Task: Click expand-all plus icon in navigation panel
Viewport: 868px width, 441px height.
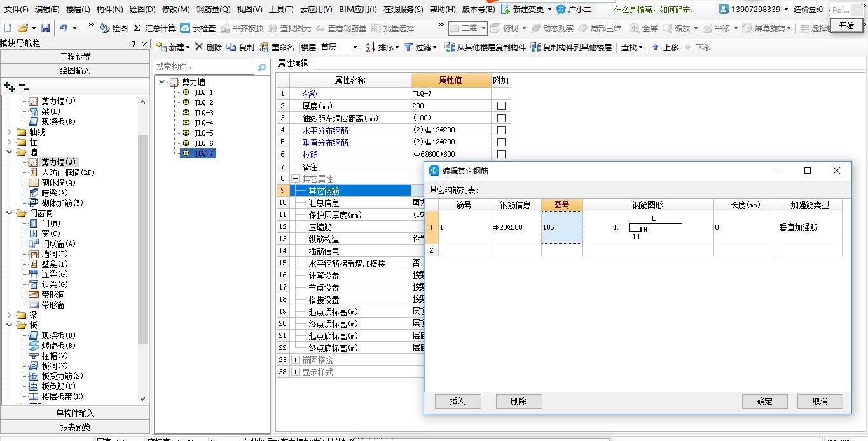Action: pyautogui.click(x=10, y=87)
